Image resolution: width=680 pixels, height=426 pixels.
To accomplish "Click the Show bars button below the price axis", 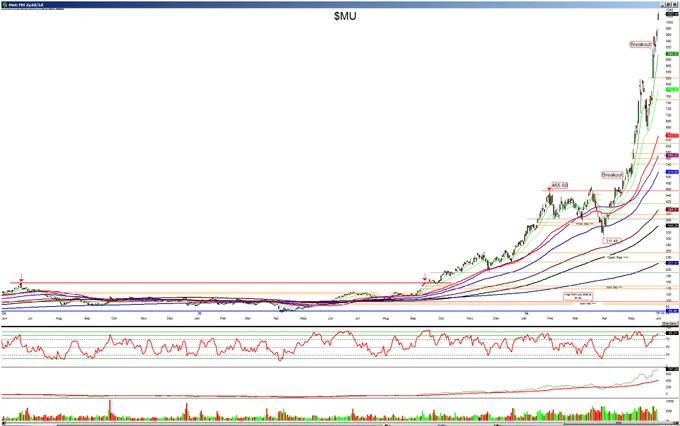I will tap(670, 324).
